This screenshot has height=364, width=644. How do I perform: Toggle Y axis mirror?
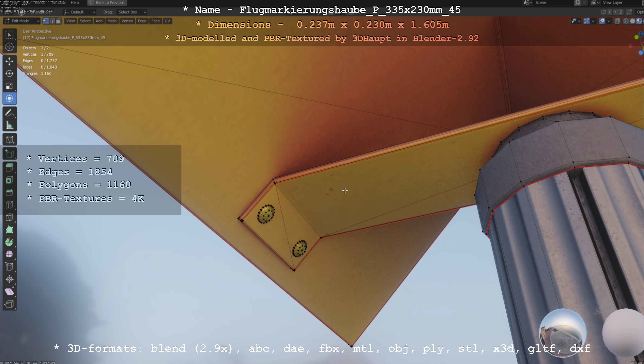[x=615, y=12]
